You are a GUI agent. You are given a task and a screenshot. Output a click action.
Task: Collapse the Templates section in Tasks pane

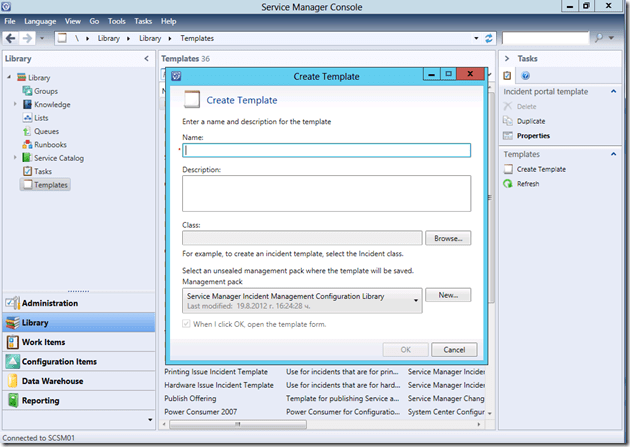(613, 154)
